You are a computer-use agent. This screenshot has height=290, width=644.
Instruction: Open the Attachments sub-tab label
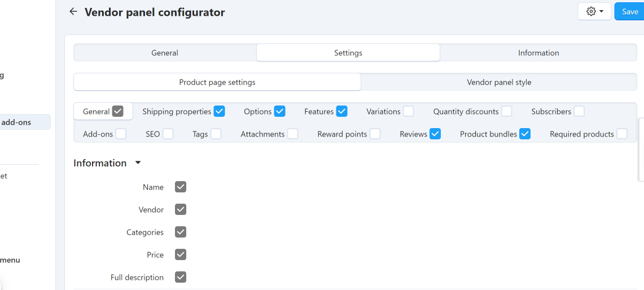(x=262, y=134)
